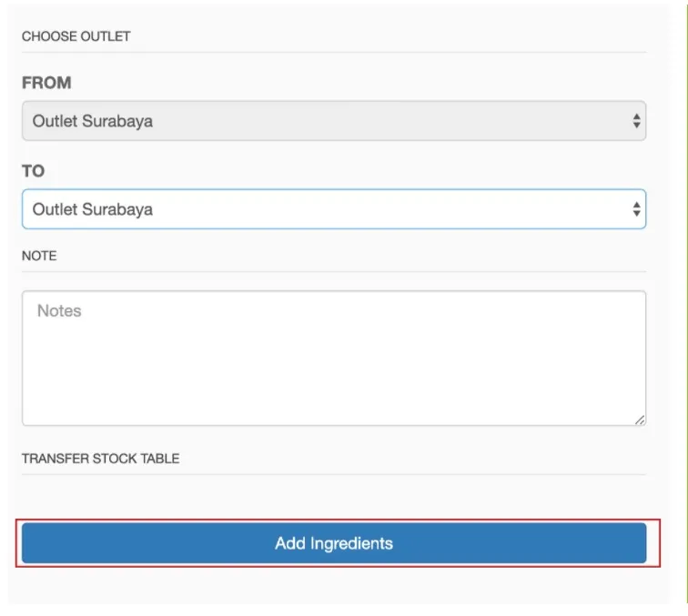This screenshot has height=616, width=688.
Task: Click the TO field label
Action: [x=34, y=171]
